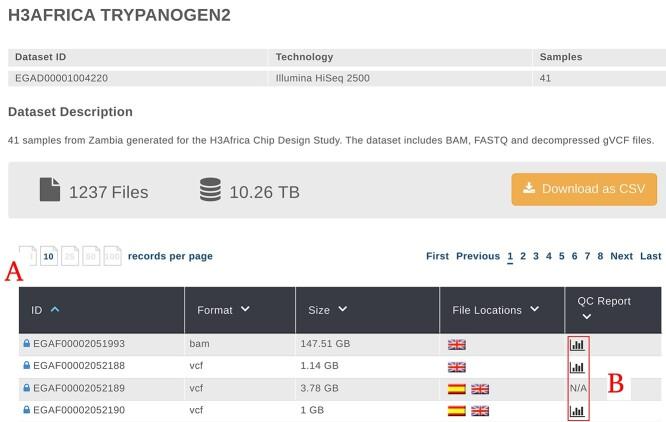This screenshot has width=666, height=422.
Task: Click Spain flag in EGAF00002052189 row
Action: (x=457, y=389)
